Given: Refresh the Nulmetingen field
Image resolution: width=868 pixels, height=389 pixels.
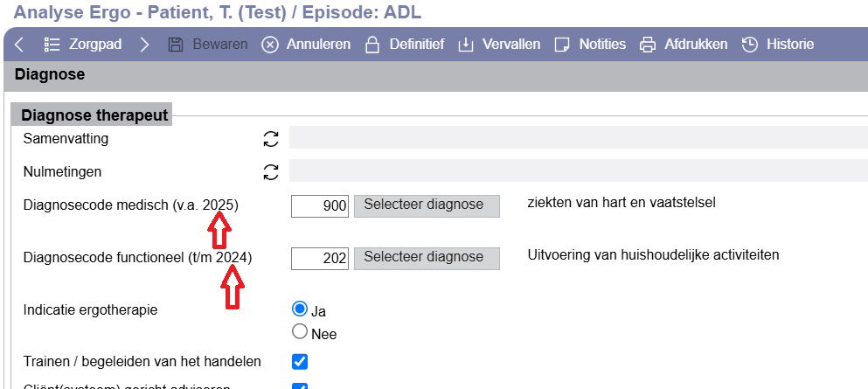Looking at the screenshot, I should 271,172.
